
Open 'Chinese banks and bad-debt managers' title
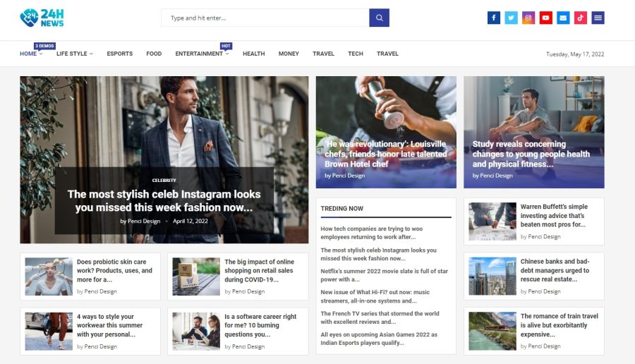555,270
